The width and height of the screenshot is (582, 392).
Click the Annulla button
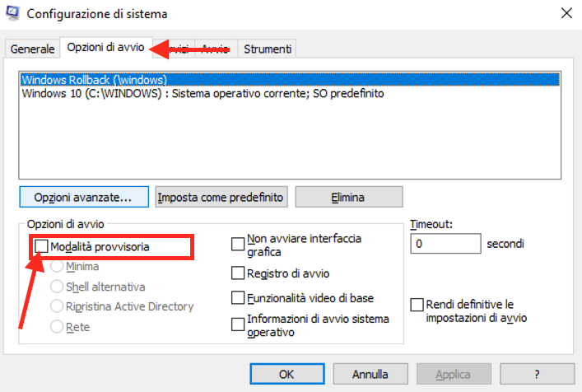[x=370, y=374]
